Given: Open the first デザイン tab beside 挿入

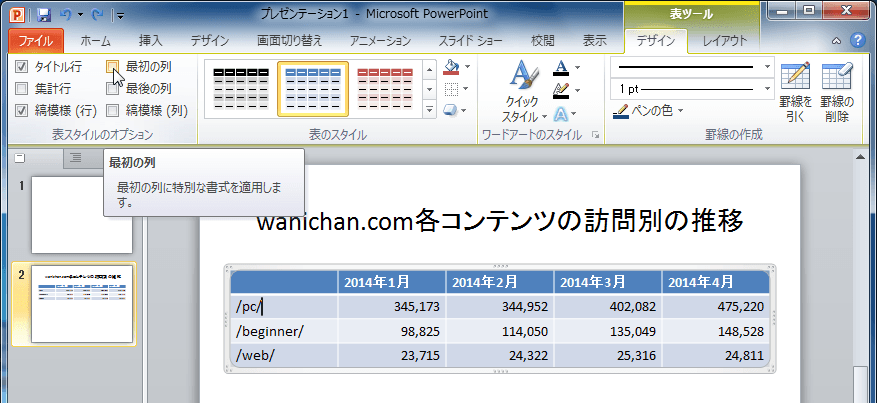Looking at the screenshot, I should pos(209,41).
